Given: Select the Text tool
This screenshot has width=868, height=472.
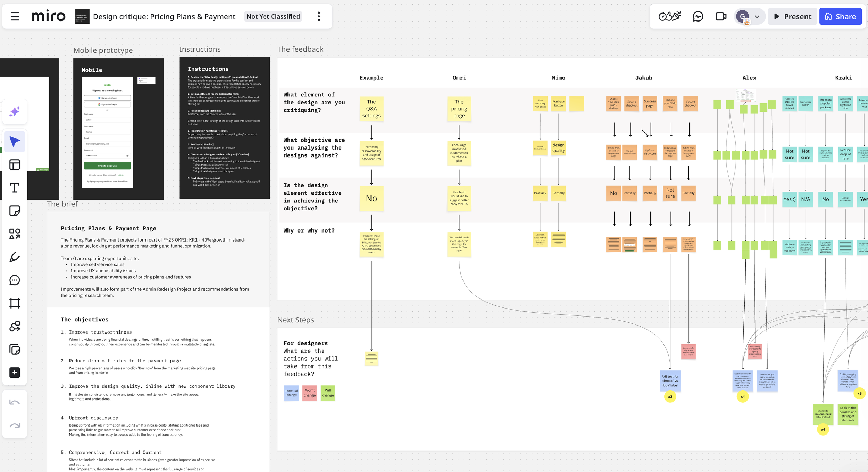Looking at the screenshot, I should [x=15, y=188].
